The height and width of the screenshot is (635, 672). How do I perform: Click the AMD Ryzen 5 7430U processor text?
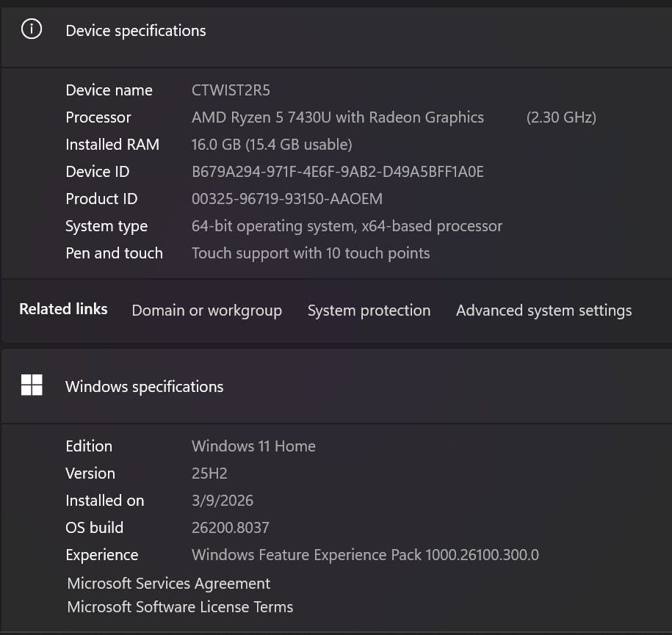[x=337, y=117]
